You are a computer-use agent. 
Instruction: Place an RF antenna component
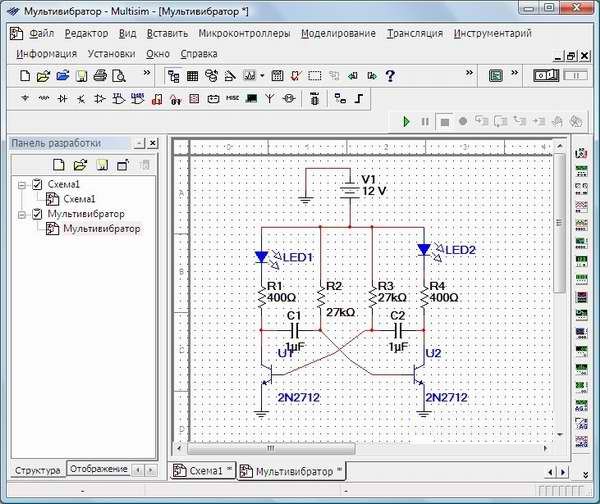tap(270, 99)
